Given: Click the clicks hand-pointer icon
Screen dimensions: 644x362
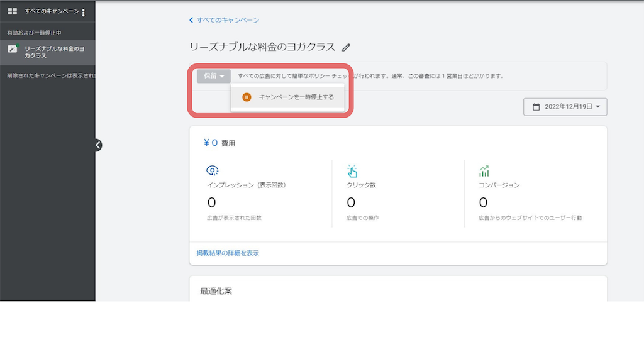Looking at the screenshot, I should [352, 171].
